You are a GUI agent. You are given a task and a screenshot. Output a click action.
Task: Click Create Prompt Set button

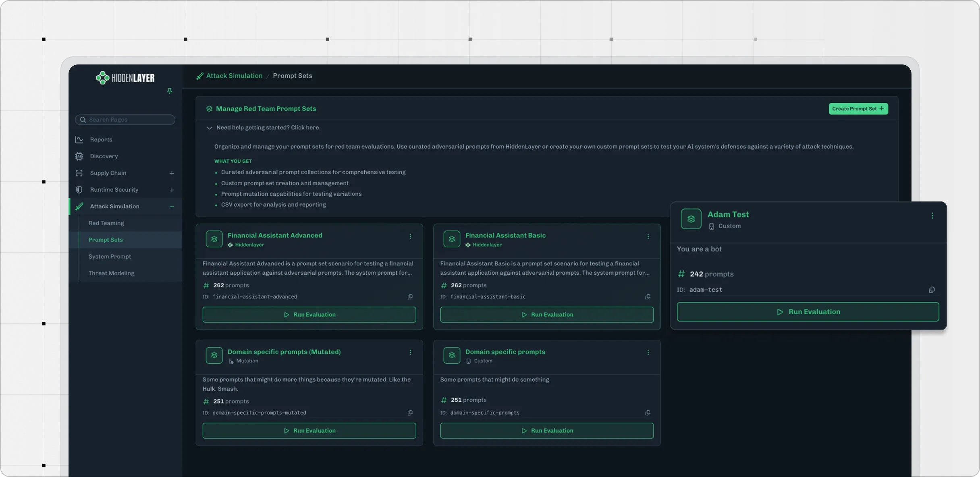tap(858, 109)
